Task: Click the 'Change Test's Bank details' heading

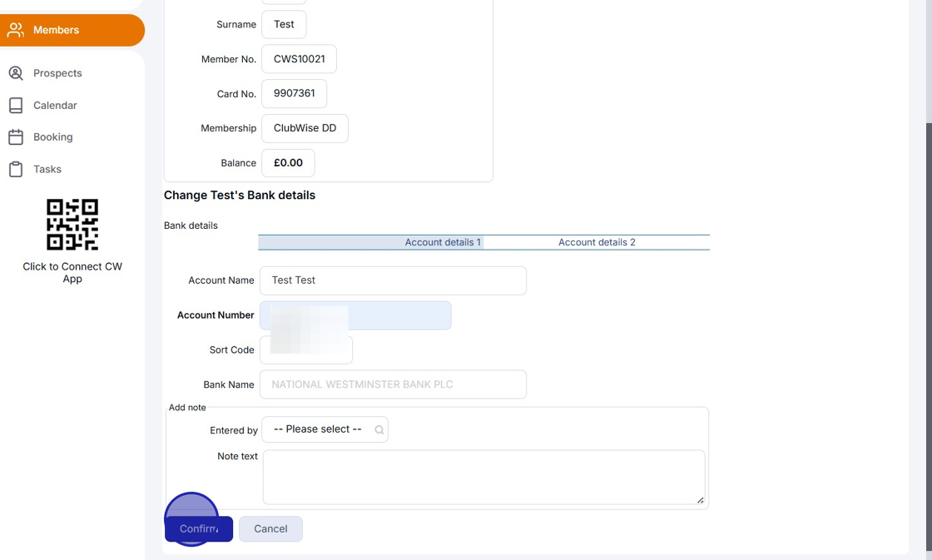Action: click(x=240, y=196)
